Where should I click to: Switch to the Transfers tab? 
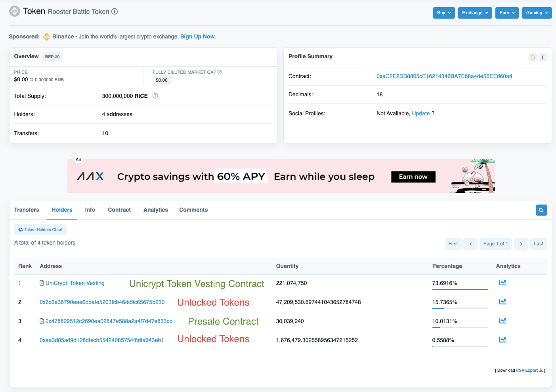click(x=27, y=210)
